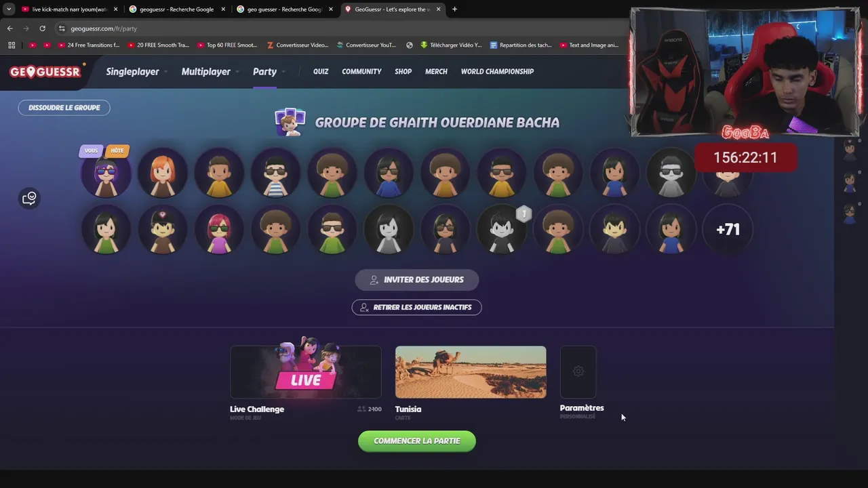
Task: Open the Convertisseur Video bookmark
Action: coord(298,45)
